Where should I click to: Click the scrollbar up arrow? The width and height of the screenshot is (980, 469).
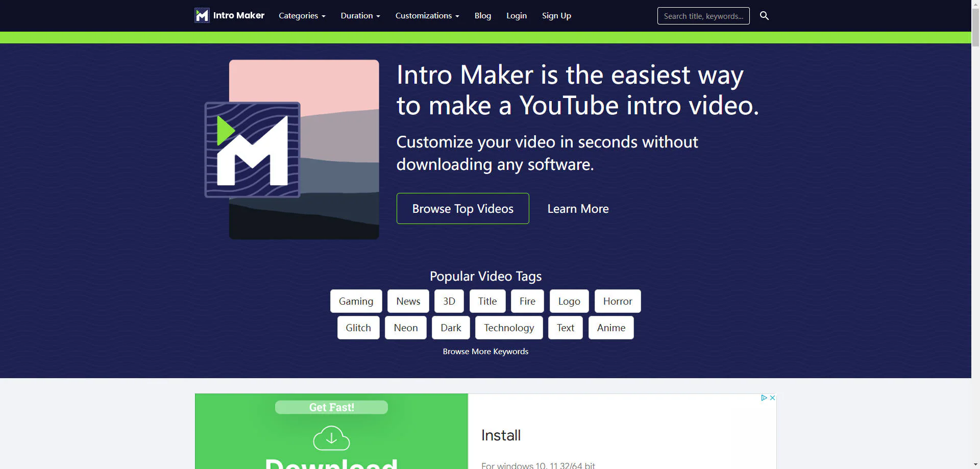coord(975,4)
